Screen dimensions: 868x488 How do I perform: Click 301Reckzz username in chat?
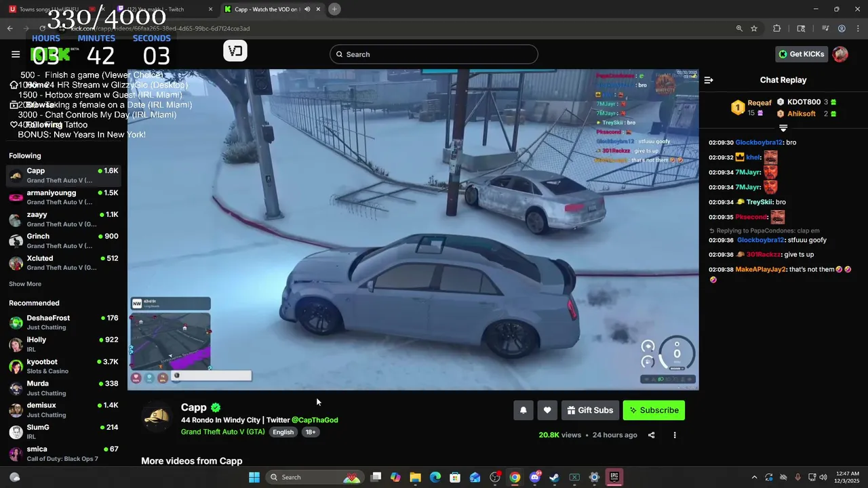pos(764,254)
